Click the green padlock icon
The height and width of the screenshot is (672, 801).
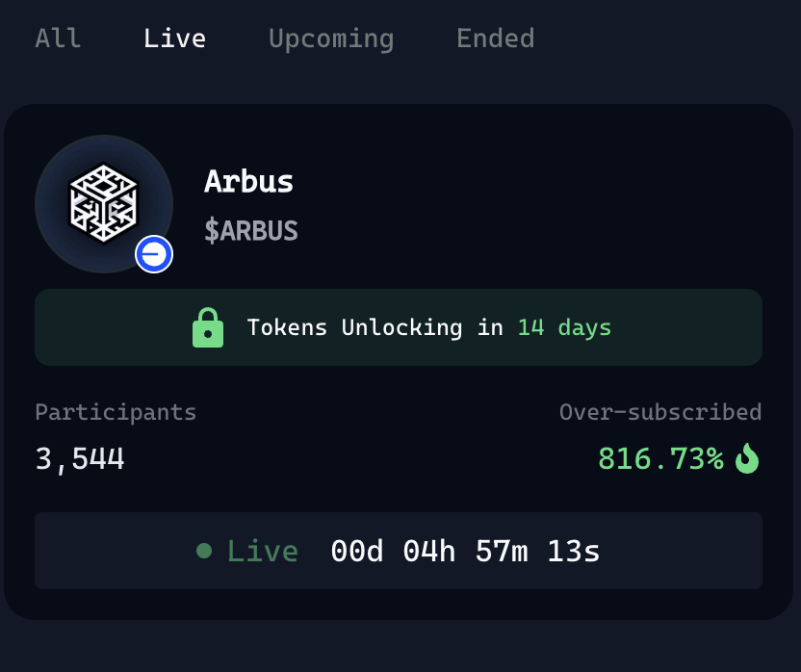point(208,327)
